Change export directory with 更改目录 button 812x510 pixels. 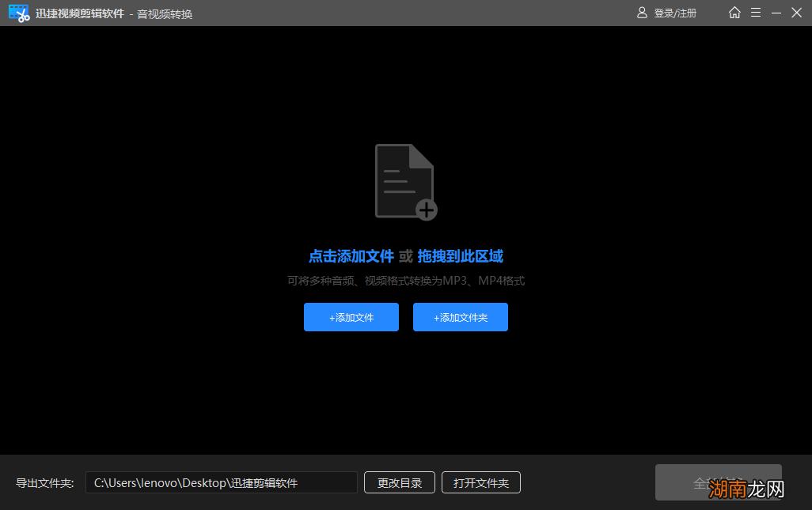(x=399, y=482)
